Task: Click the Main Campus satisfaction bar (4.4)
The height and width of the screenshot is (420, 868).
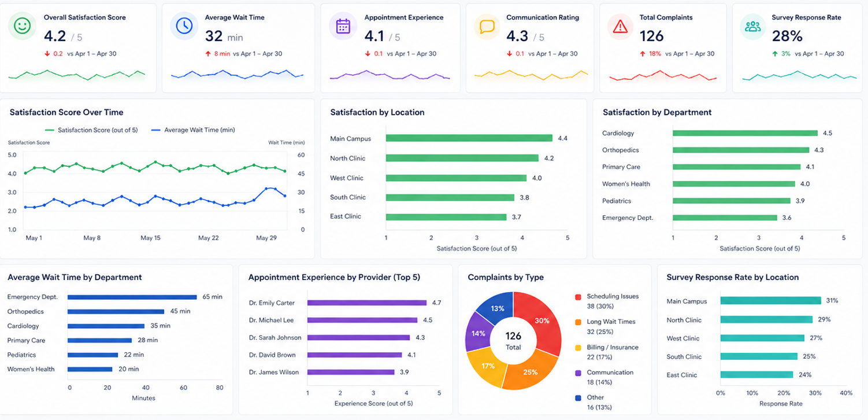Action: 469,138
